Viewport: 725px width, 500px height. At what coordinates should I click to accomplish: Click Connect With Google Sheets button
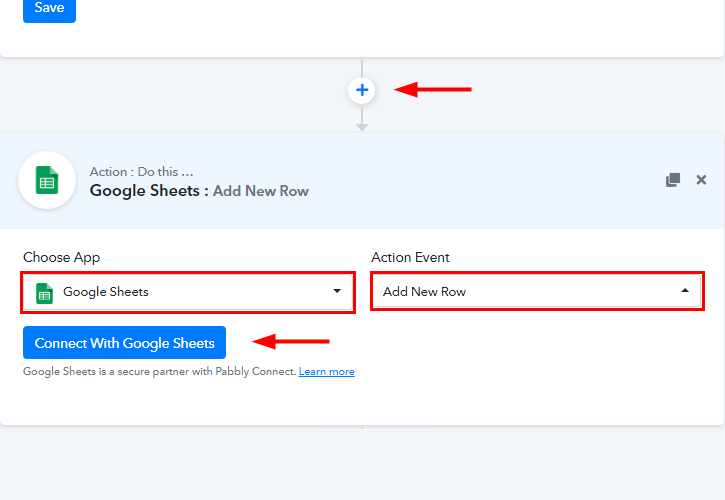click(124, 343)
